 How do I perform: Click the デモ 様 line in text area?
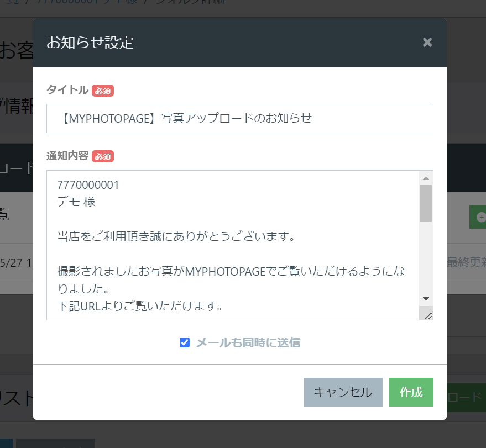(76, 202)
